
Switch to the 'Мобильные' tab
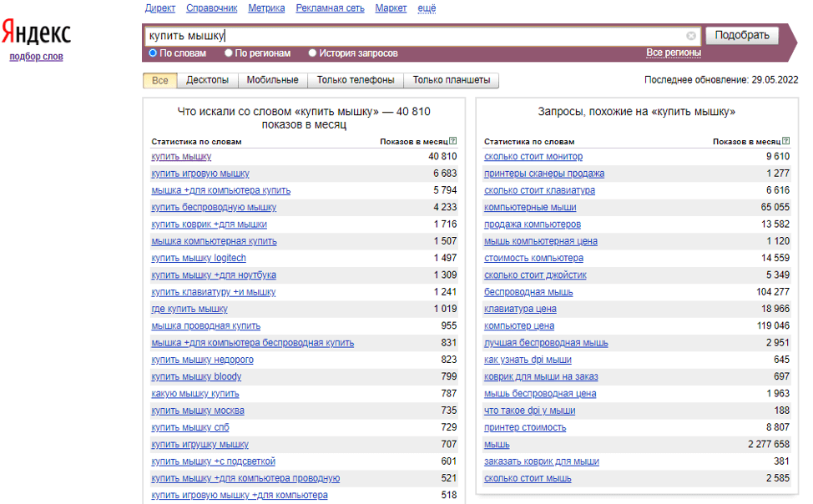pos(273,80)
